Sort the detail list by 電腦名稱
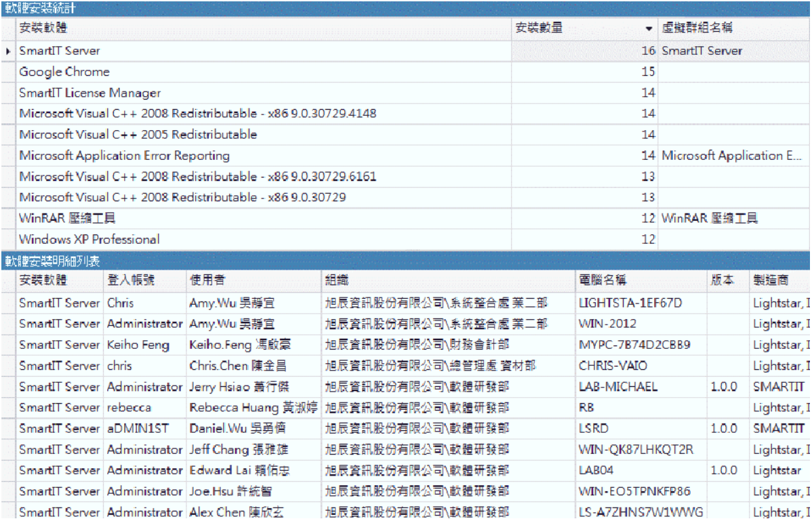 click(603, 280)
